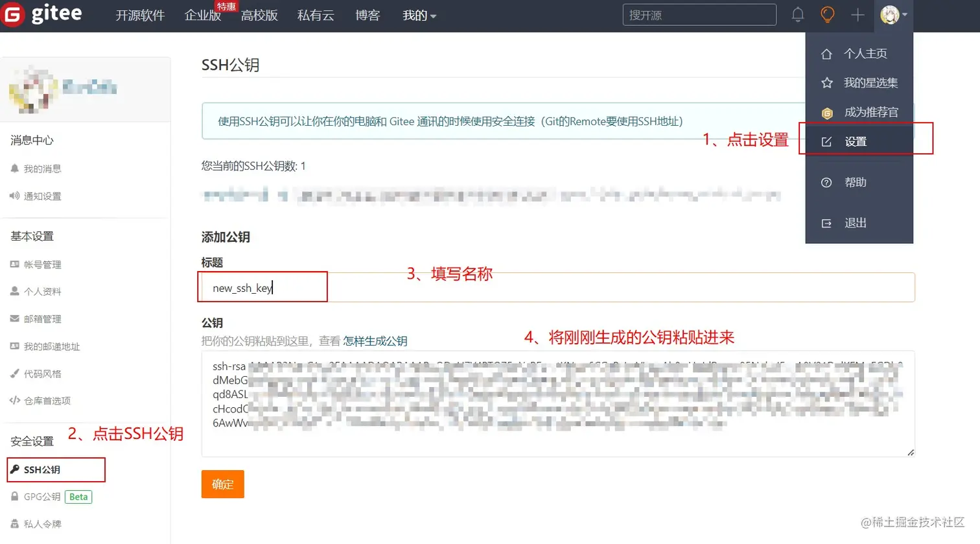The height and width of the screenshot is (544, 980).
Task: Click the icon next to 私人令牌
Action: (x=14, y=523)
